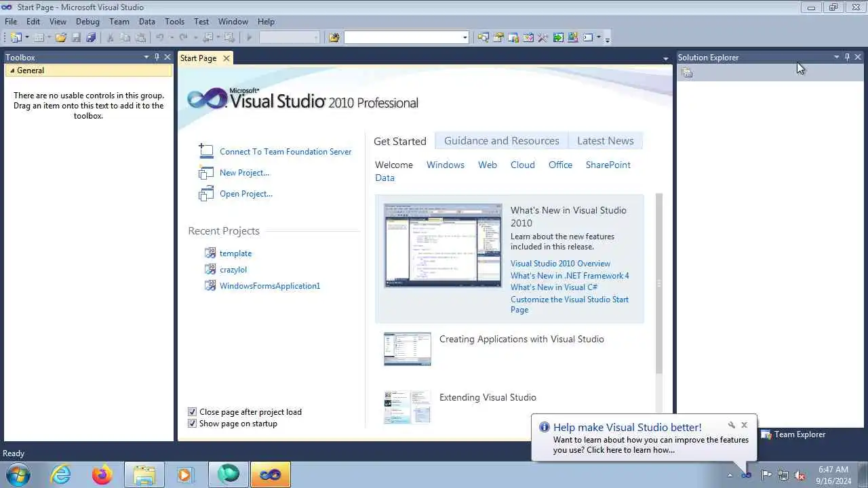Image resolution: width=868 pixels, height=488 pixels.
Task: Click the Save All toolbar icon
Action: [91, 37]
